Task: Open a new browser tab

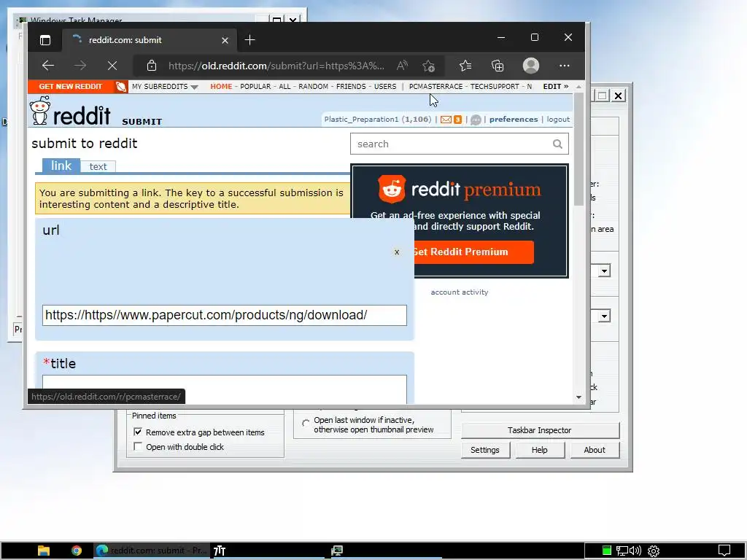Action: click(250, 40)
